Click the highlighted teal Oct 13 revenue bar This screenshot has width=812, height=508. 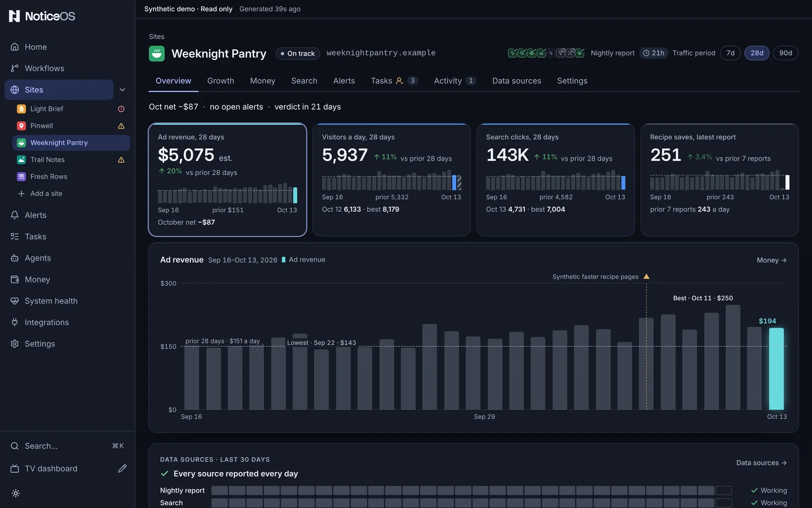(776, 369)
